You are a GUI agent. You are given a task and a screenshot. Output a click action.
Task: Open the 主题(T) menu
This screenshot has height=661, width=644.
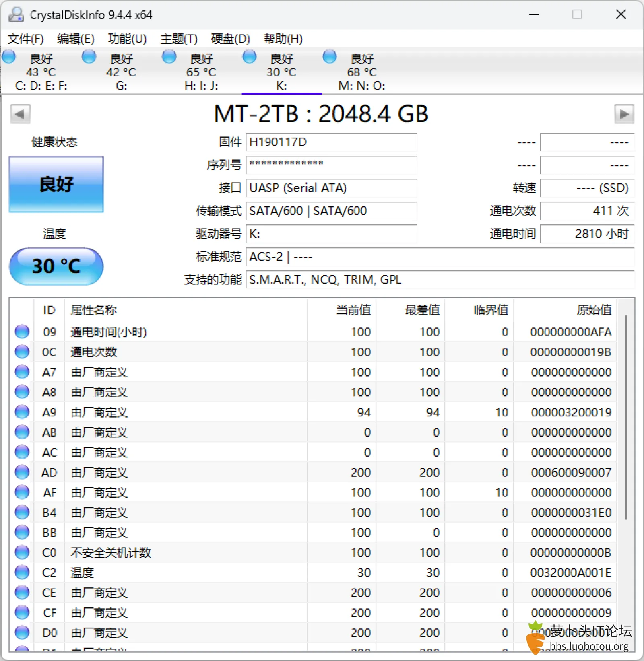(x=179, y=39)
